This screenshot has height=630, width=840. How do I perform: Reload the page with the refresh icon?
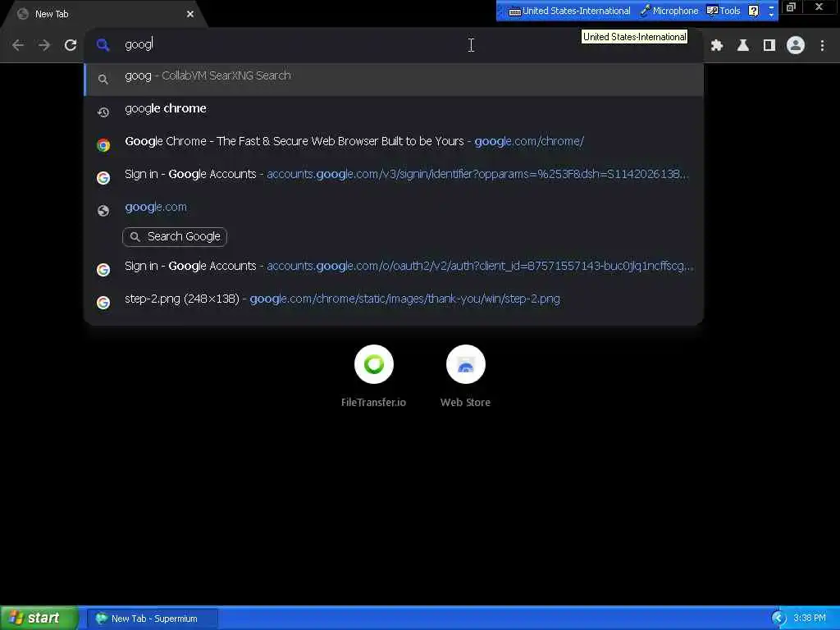[x=71, y=45]
